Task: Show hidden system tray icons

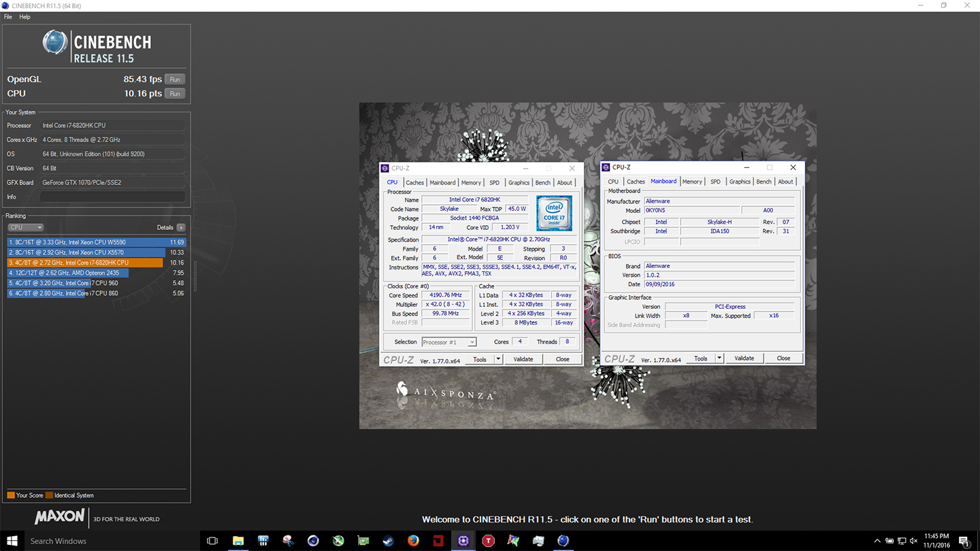Action: tap(877, 541)
